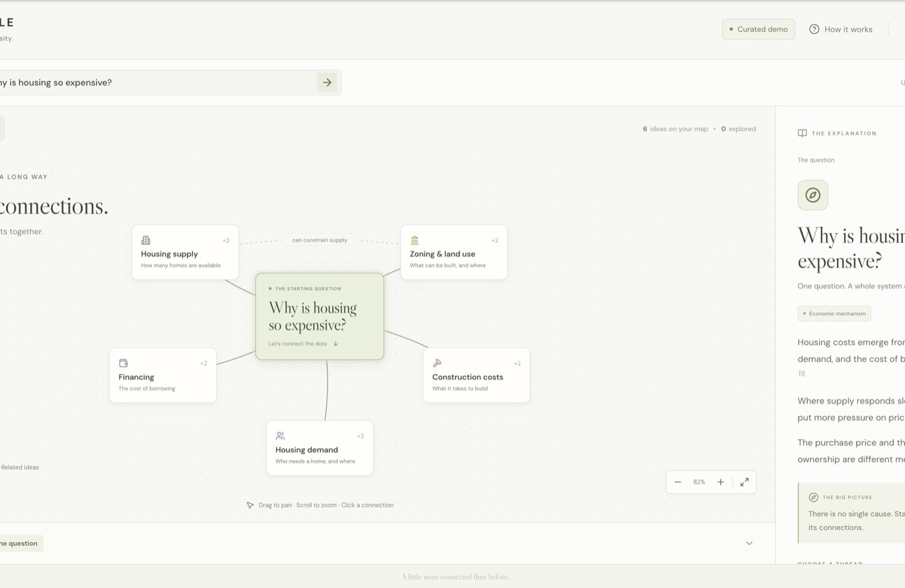Click the 6 ideas on your map text

[x=675, y=129]
